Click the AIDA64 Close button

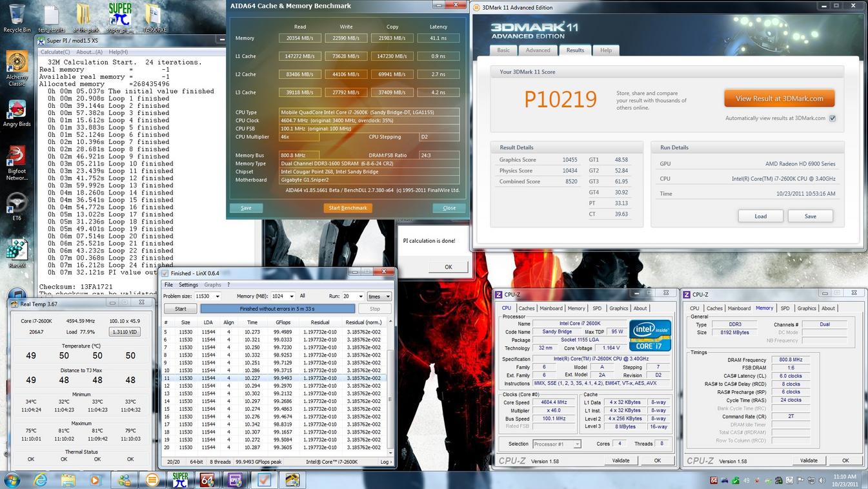449,208
